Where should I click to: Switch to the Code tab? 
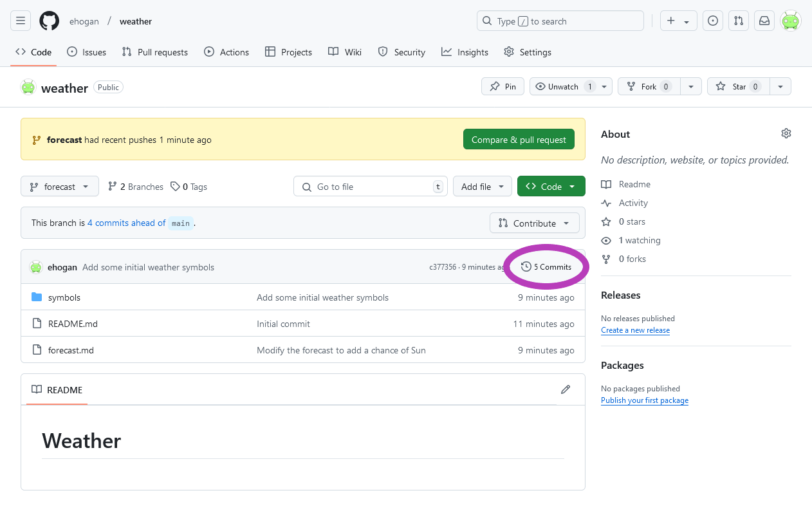tap(33, 52)
